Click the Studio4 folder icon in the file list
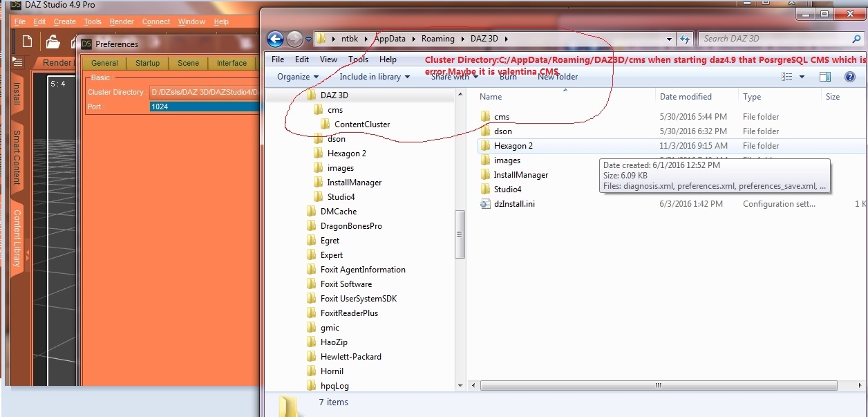Image resolution: width=868 pixels, height=417 pixels. (485, 189)
